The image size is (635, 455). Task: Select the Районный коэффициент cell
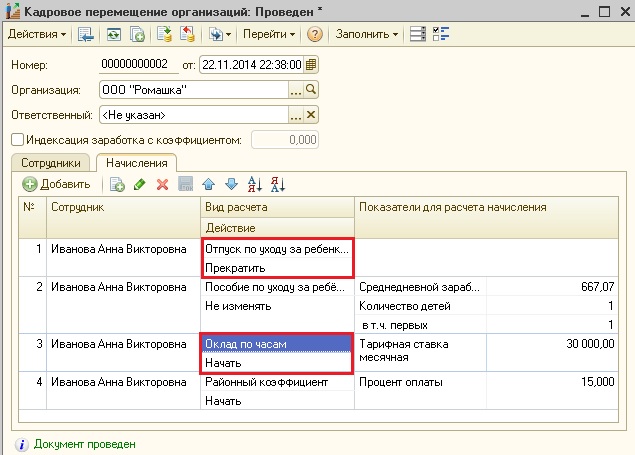pyautogui.click(x=277, y=382)
